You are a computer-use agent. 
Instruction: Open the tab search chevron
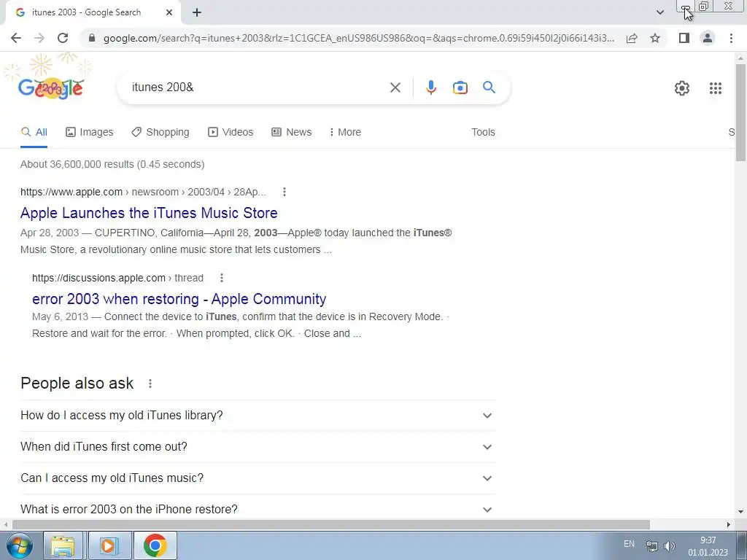659,12
